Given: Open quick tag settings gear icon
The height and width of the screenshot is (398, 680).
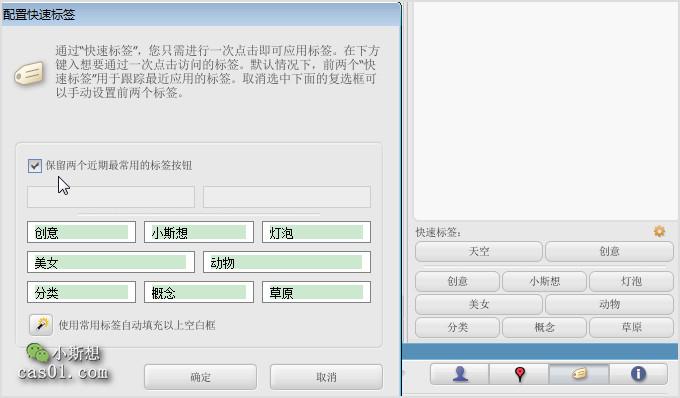Looking at the screenshot, I should [659, 231].
